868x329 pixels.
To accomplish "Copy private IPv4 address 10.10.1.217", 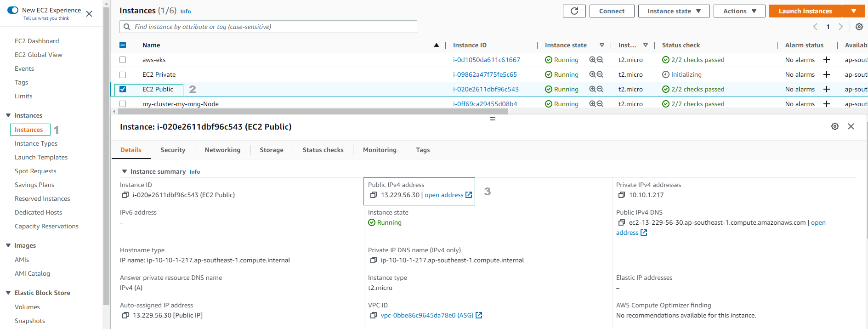I will [621, 195].
